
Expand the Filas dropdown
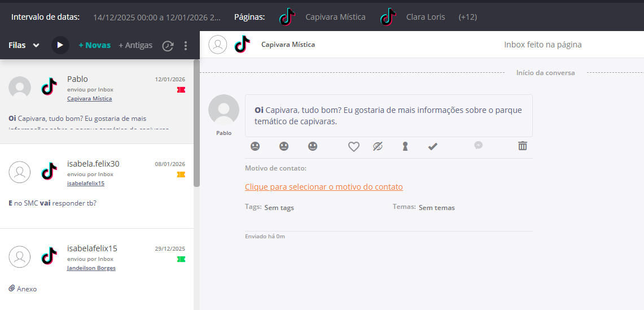[24, 45]
